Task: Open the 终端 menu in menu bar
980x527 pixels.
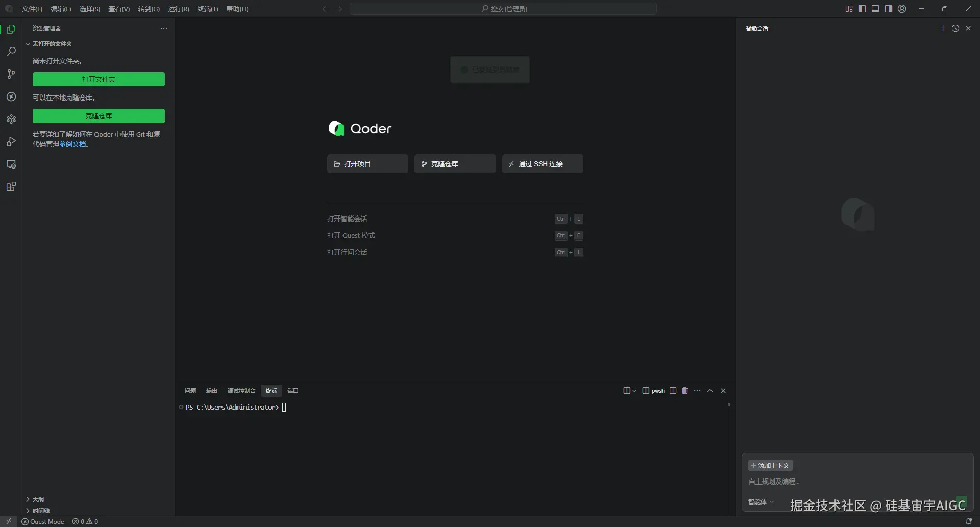Action: [x=207, y=9]
